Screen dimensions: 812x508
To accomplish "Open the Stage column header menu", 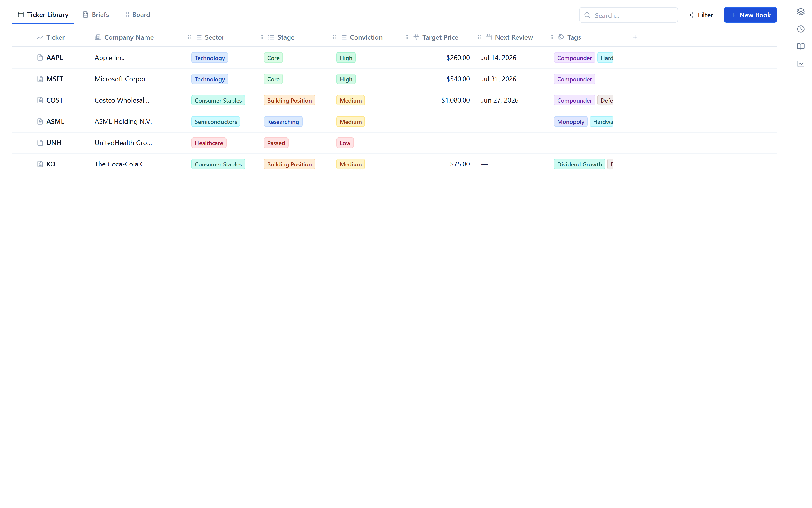I will 286,37.
